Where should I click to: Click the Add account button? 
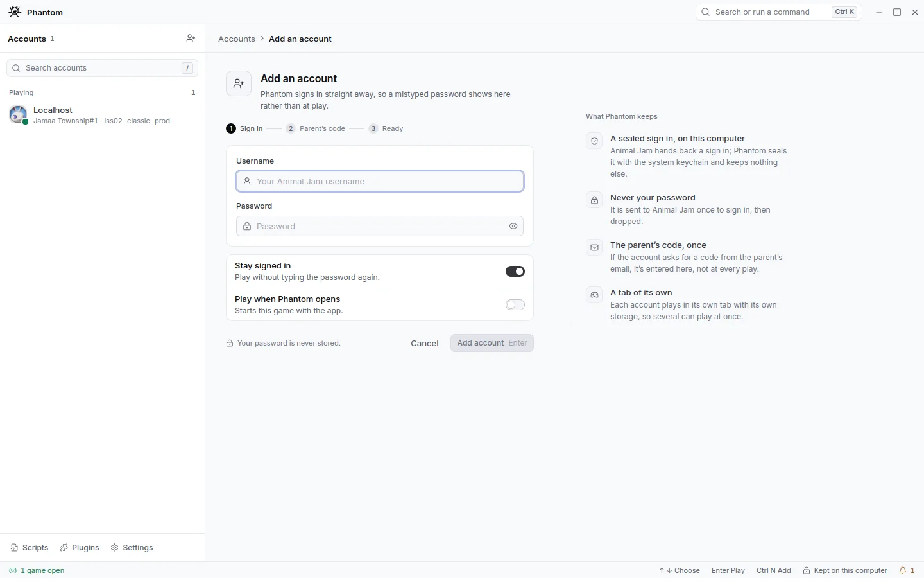click(x=492, y=343)
